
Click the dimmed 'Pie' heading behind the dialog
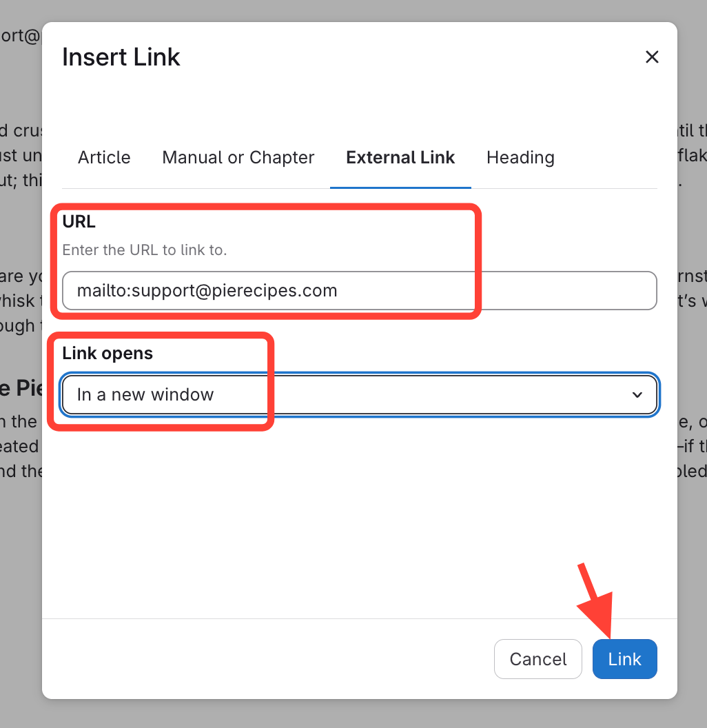(x=21, y=388)
